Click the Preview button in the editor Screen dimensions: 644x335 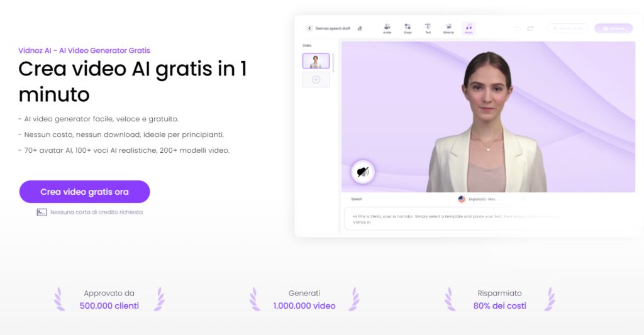coord(568,28)
